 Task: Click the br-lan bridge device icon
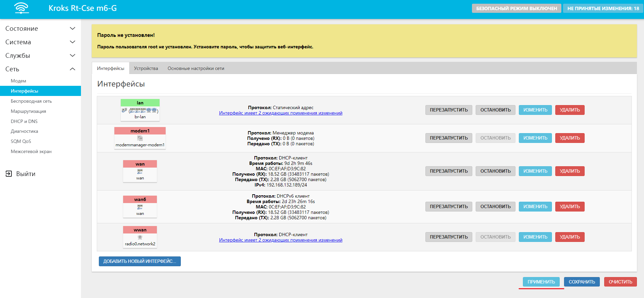point(140,110)
